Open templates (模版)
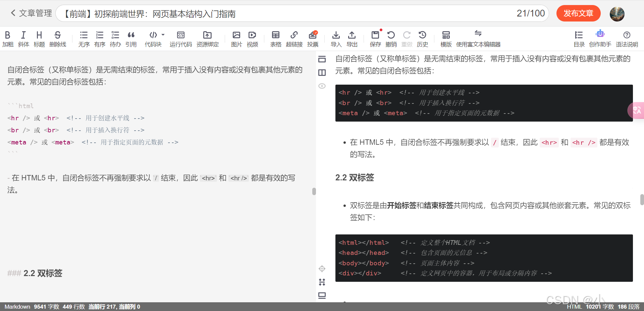 [446, 39]
